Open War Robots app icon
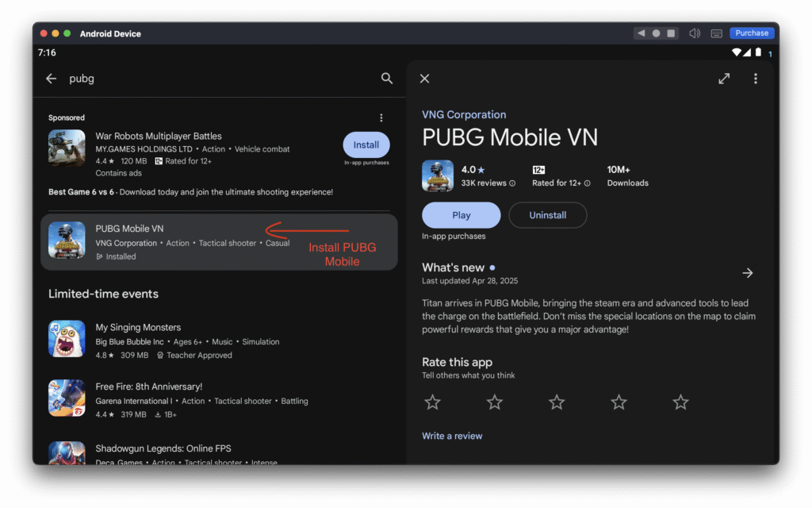Screen dimensions: 812x508 pyautogui.click(x=67, y=148)
